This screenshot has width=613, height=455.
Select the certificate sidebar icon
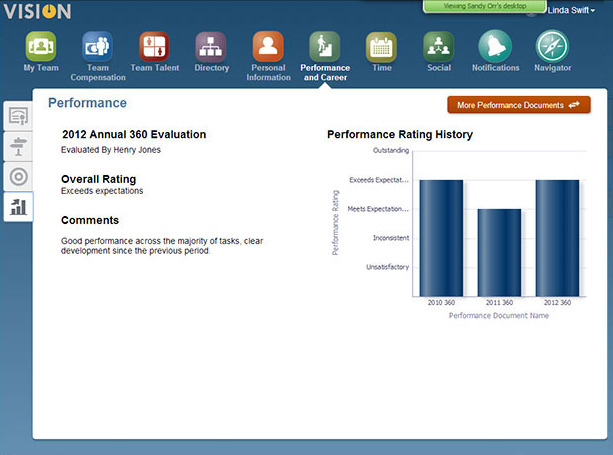(18, 116)
